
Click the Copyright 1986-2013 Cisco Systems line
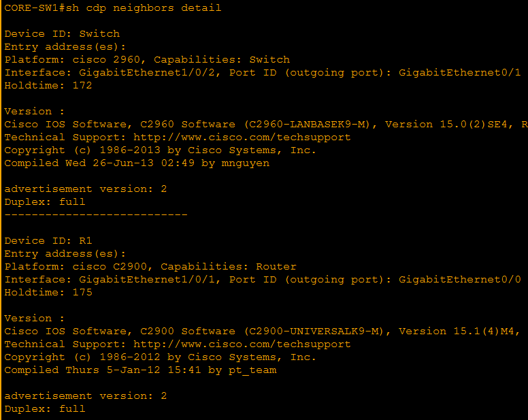coord(160,150)
